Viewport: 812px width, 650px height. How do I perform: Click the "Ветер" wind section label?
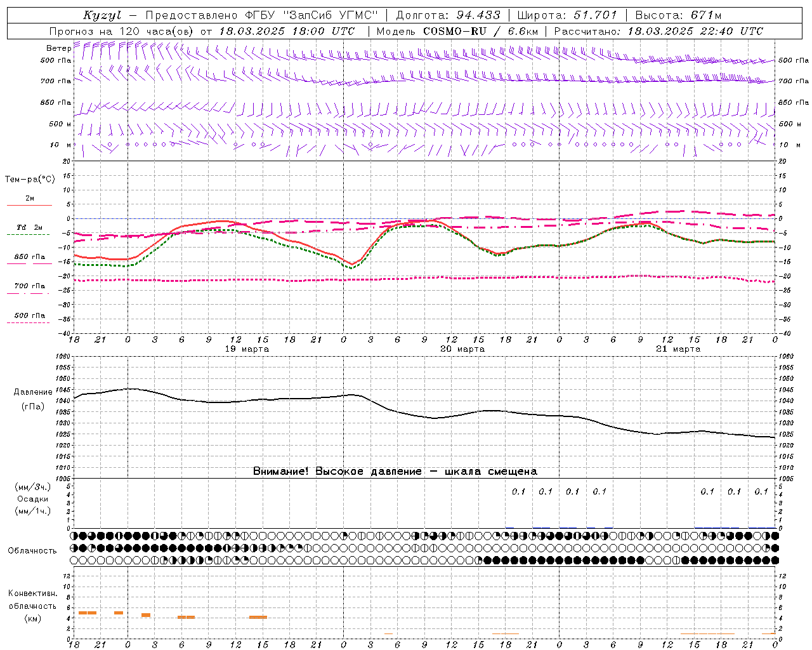click(58, 48)
